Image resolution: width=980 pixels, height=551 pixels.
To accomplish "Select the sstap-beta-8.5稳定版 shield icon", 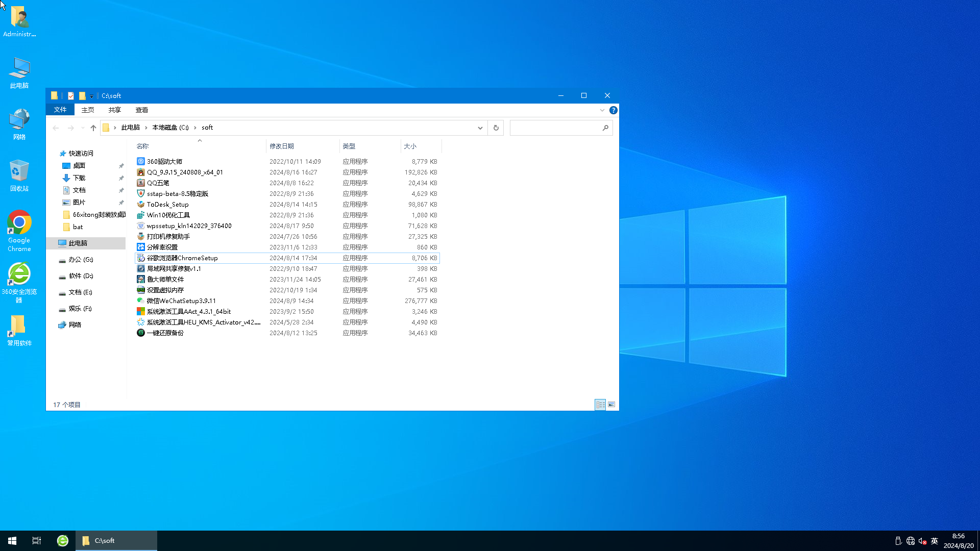I will point(141,193).
